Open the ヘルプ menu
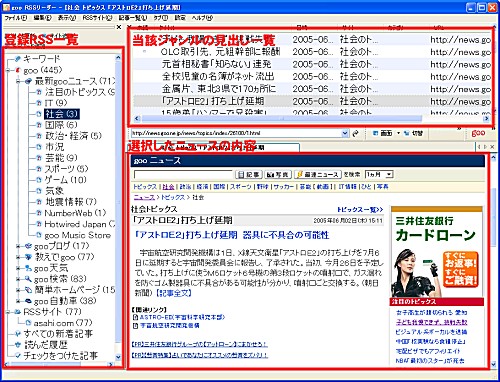The height and width of the screenshot is (382, 500). coord(202,18)
